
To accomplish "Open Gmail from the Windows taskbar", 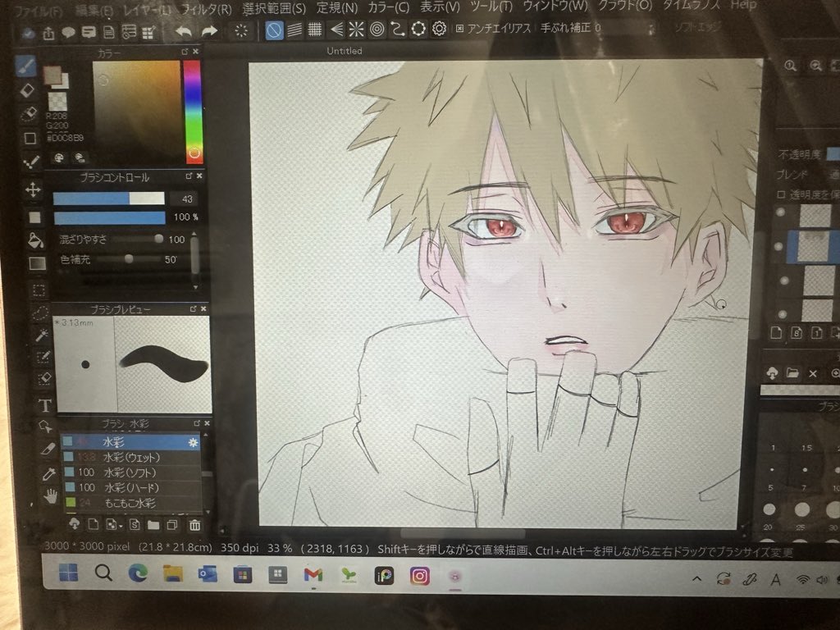I will click(313, 575).
